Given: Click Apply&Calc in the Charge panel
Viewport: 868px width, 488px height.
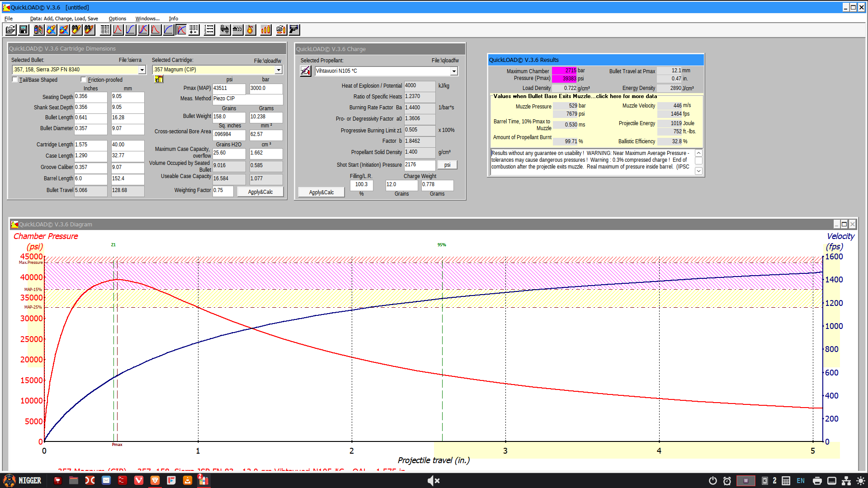Looking at the screenshot, I should point(321,192).
